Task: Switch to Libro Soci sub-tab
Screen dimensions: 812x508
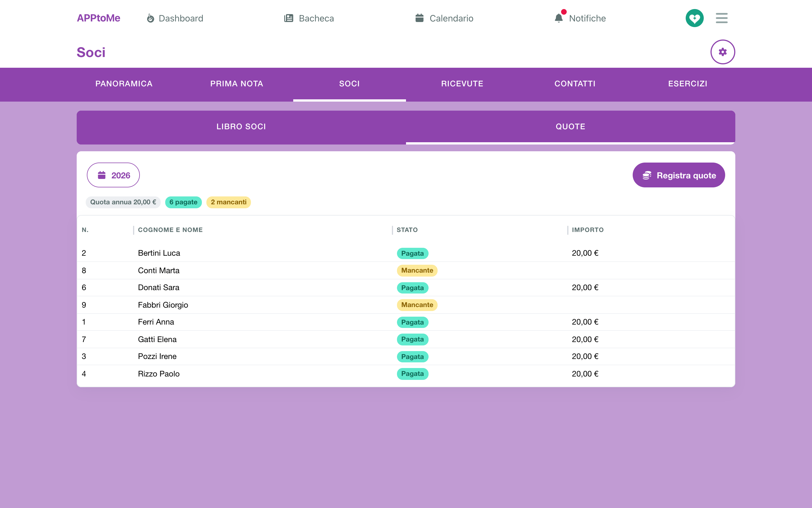Action: coord(241,127)
